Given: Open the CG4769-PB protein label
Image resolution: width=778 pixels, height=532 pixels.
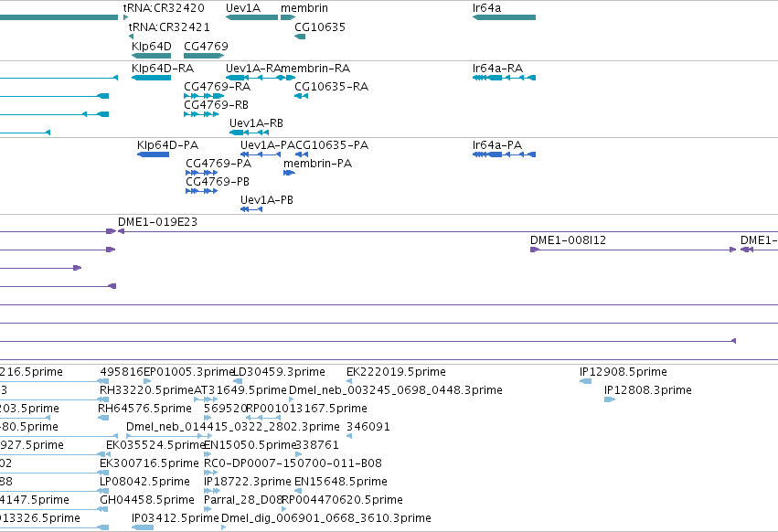Looking at the screenshot, I should 218,182.
